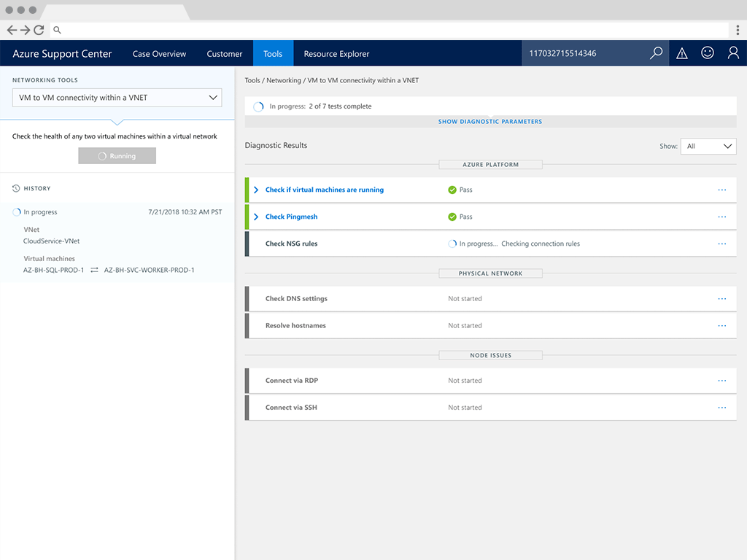Open the user profile icon
Image resolution: width=747 pixels, height=560 pixels.
point(733,52)
